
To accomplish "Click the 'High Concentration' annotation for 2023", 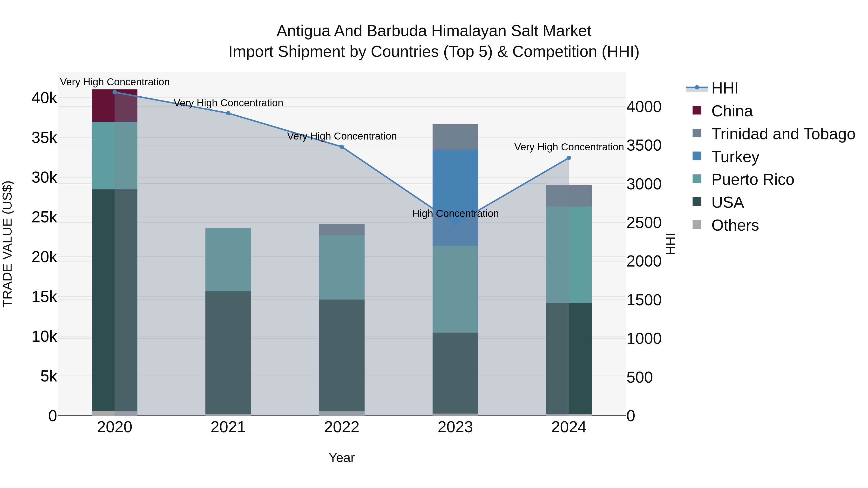I will [455, 214].
